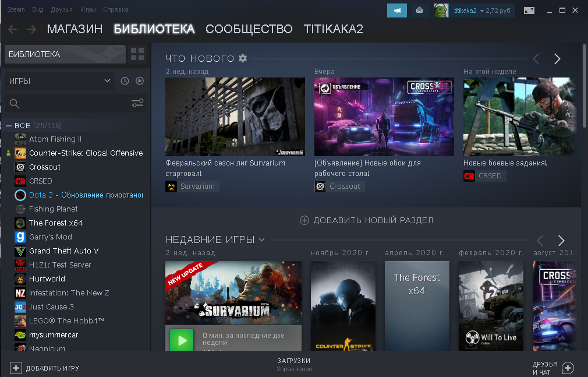Click the Atom Fishing II game icon
This screenshot has height=377, width=588.
pyautogui.click(x=20, y=139)
